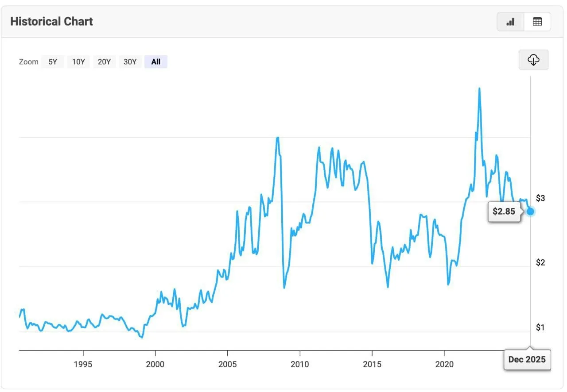
Task: Click the 2022 all-time peak on line
Action: tap(479, 89)
